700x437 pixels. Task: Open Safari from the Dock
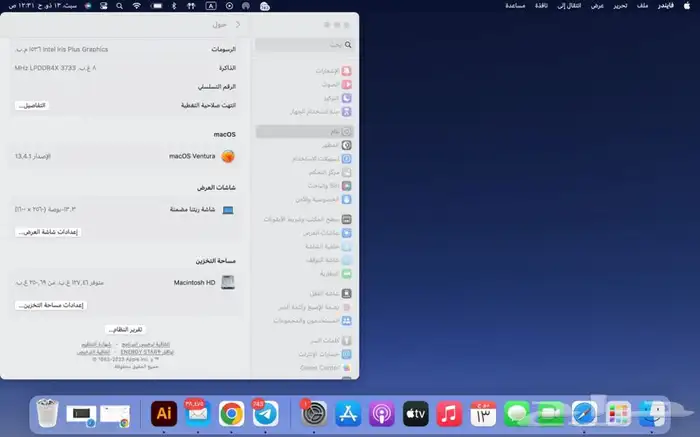[x=584, y=413]
